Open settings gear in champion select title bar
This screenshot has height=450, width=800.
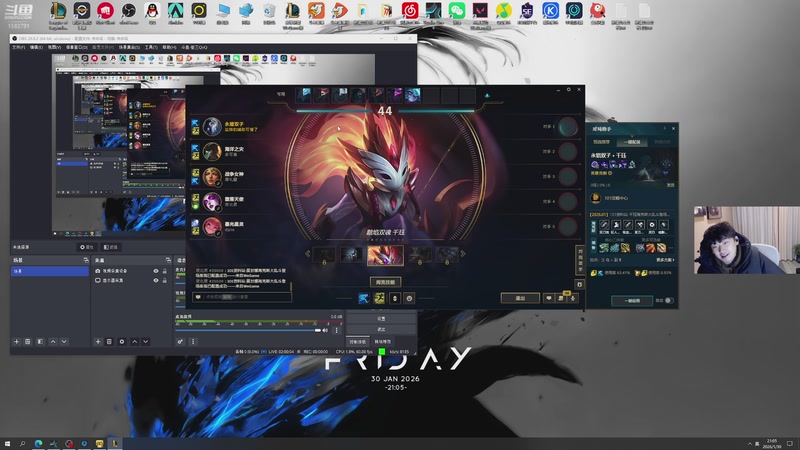coord(568,90)
